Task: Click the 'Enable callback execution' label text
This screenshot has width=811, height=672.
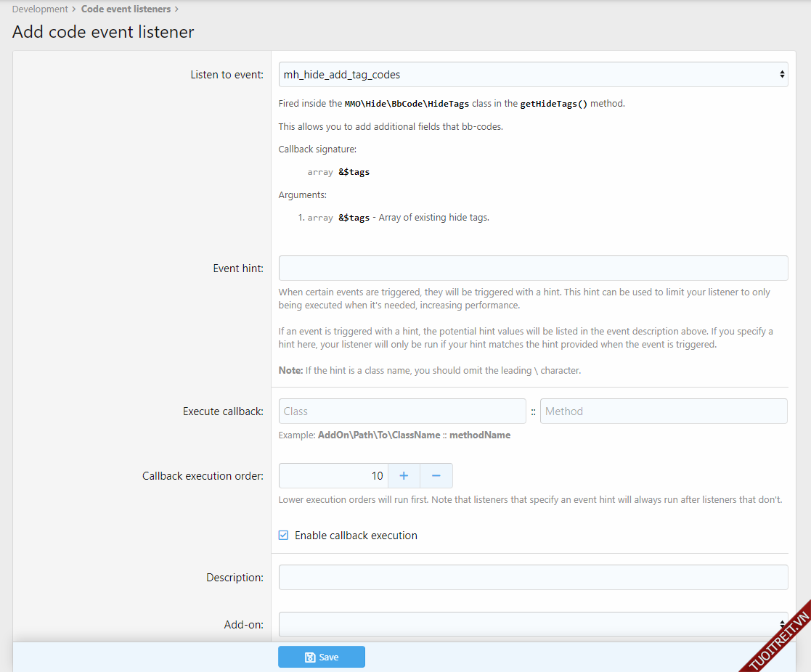Action: pyautogui.click(x=356, y=536)
